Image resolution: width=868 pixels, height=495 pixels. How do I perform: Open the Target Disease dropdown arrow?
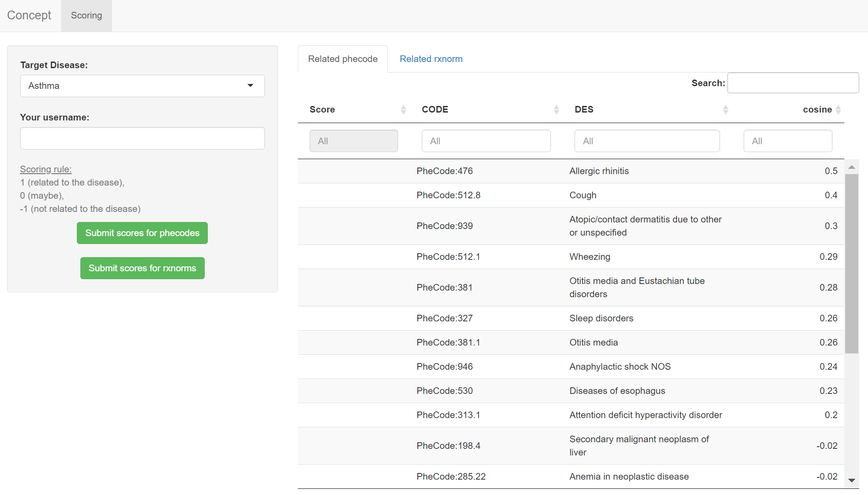click(250, 86)
